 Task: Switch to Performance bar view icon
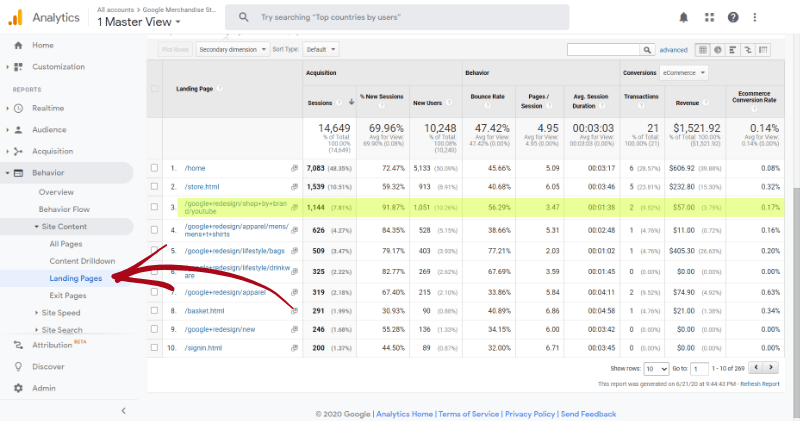coord(733,49)
